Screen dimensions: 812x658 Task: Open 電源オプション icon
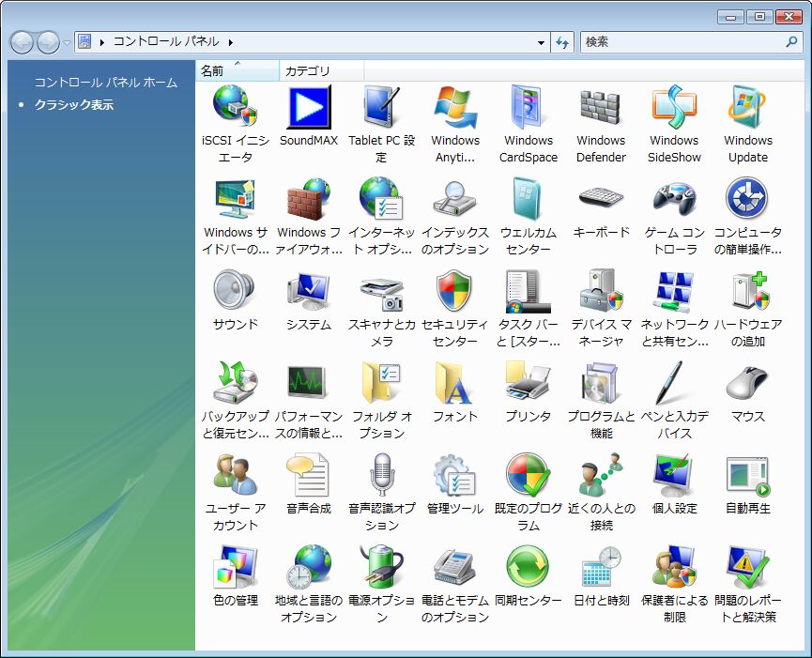pos(382,567)
